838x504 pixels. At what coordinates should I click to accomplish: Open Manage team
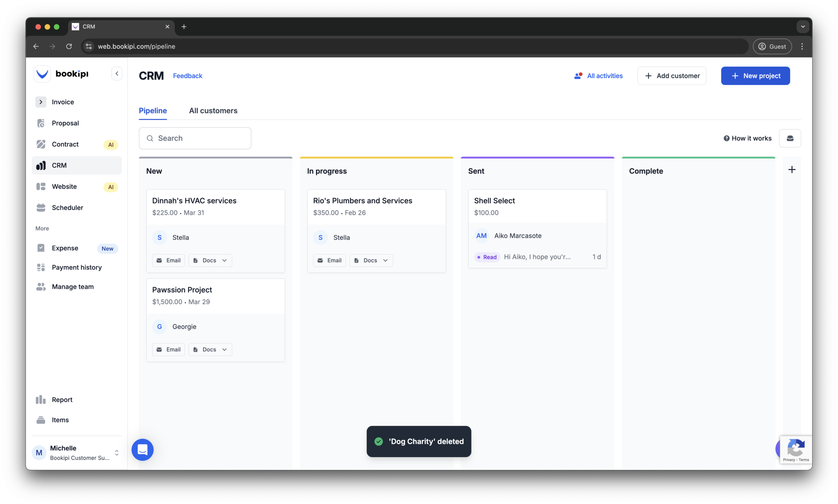coord(72,286)
